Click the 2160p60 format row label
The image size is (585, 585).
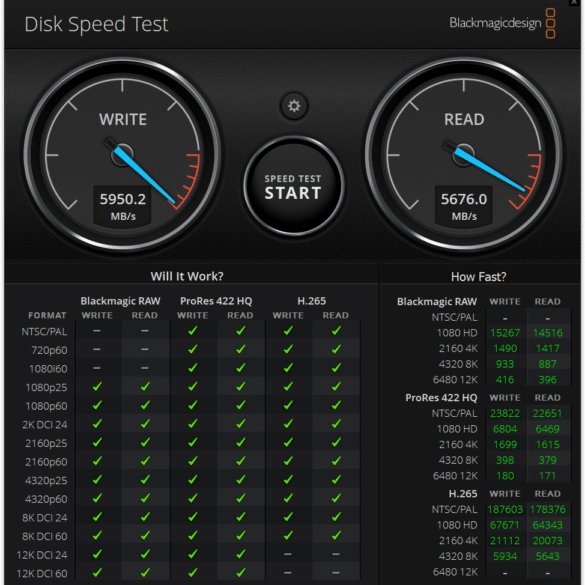pos(46,462)
